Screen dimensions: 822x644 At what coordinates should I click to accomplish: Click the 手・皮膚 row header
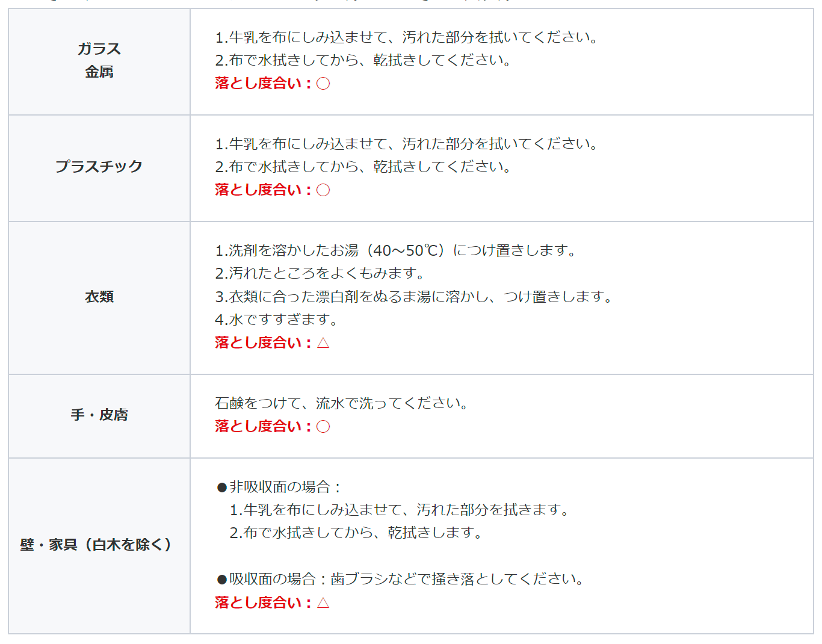(99, 415)
